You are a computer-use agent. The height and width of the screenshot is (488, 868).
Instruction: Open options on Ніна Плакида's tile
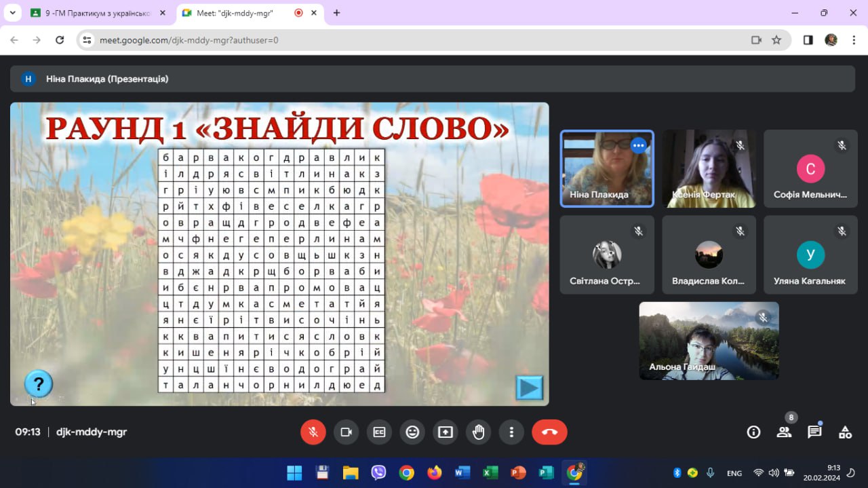tap(638, 145)
